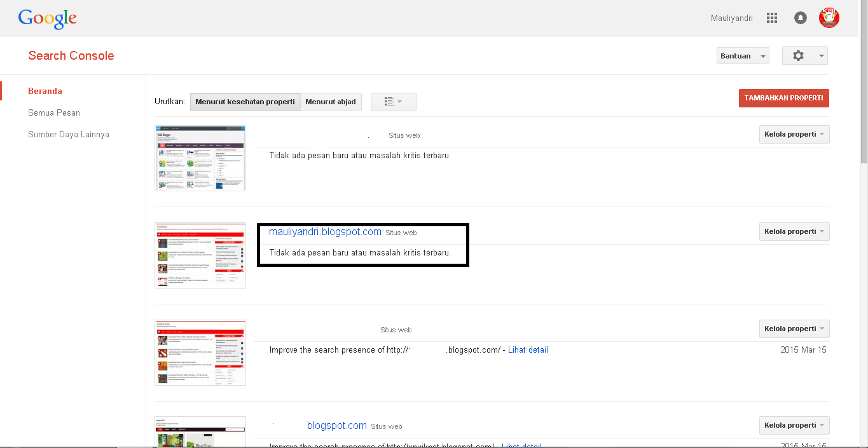
Task: Open the fourth site's thumbnail preview
Action: 200,431
